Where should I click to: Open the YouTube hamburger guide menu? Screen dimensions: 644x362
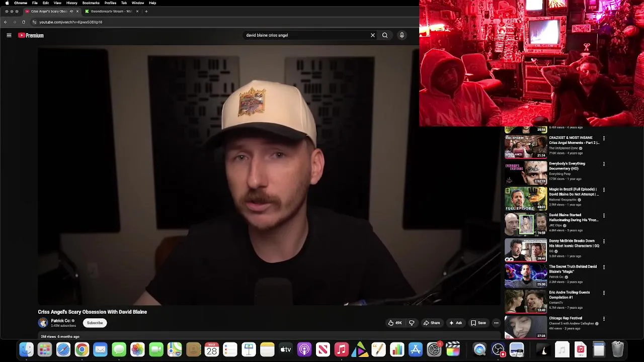(9, 35)
